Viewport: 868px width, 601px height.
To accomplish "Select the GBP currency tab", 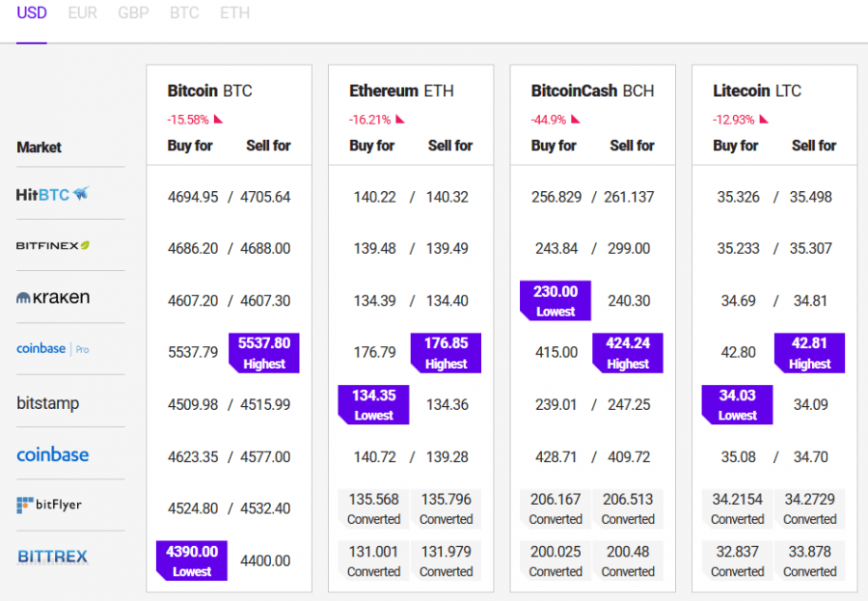I will pos(133,13).
